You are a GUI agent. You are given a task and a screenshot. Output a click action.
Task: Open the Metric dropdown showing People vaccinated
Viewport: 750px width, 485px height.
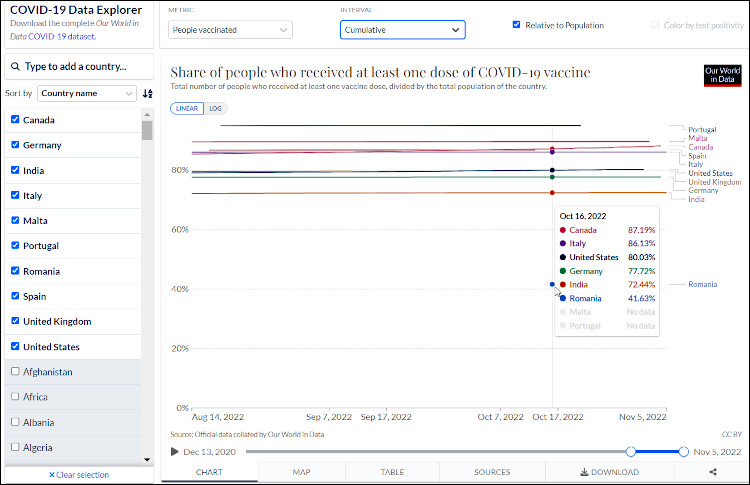click(230, 30)
